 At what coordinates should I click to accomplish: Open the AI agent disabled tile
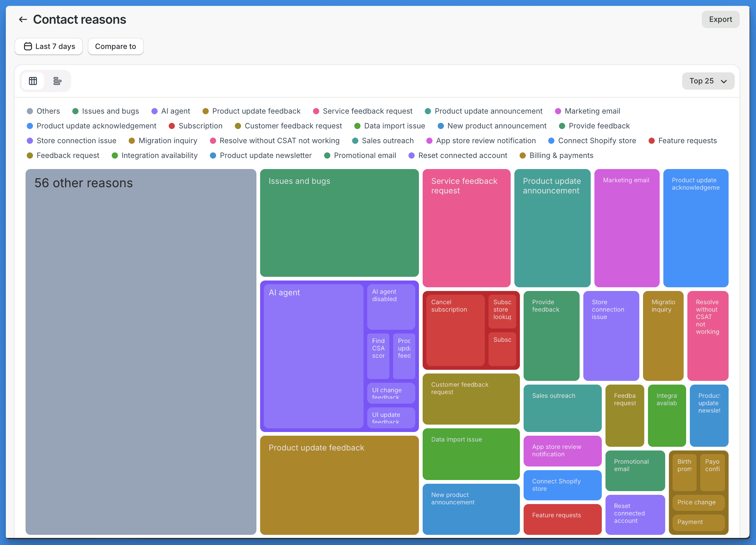pyautogui.click(x=391, y=307)
